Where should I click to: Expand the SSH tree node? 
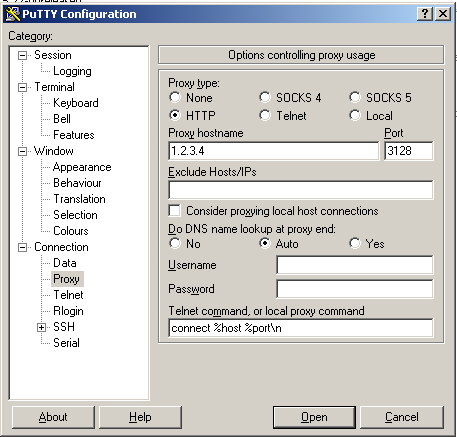click(x=41, y=327)
